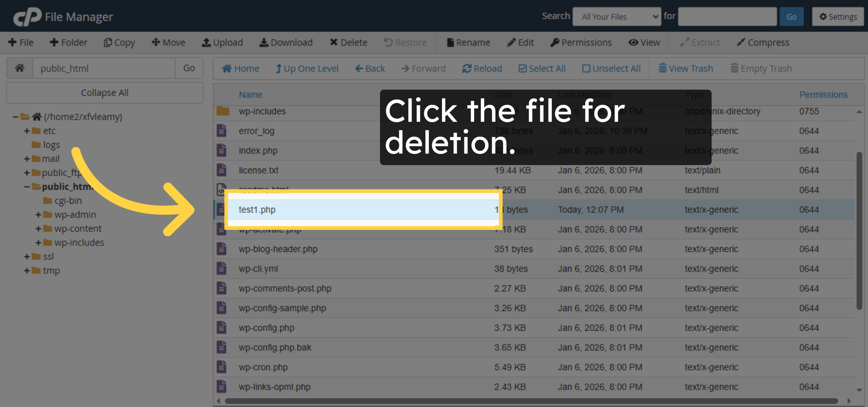
Task: Edit the selected file
Action: (520, 42)
